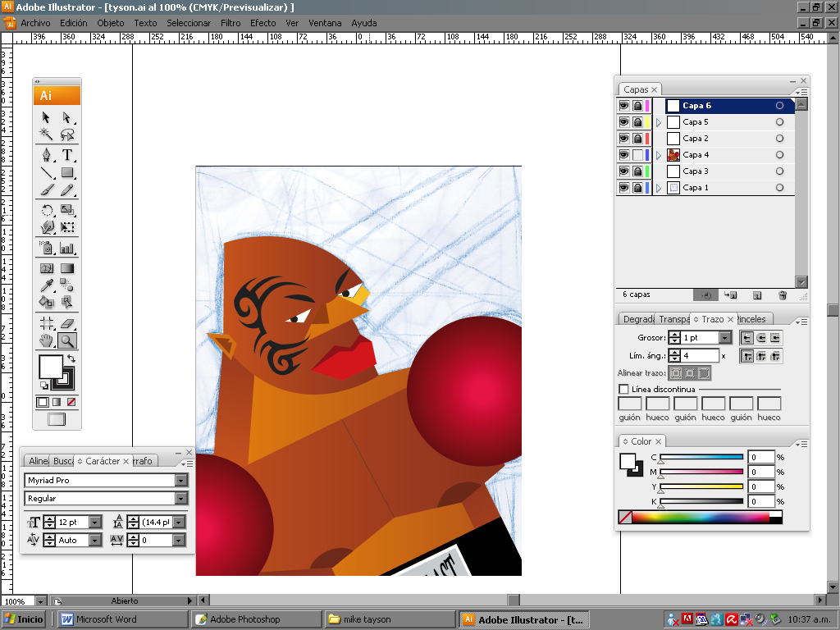Create new layer in Capas panel

pos(757,295)
